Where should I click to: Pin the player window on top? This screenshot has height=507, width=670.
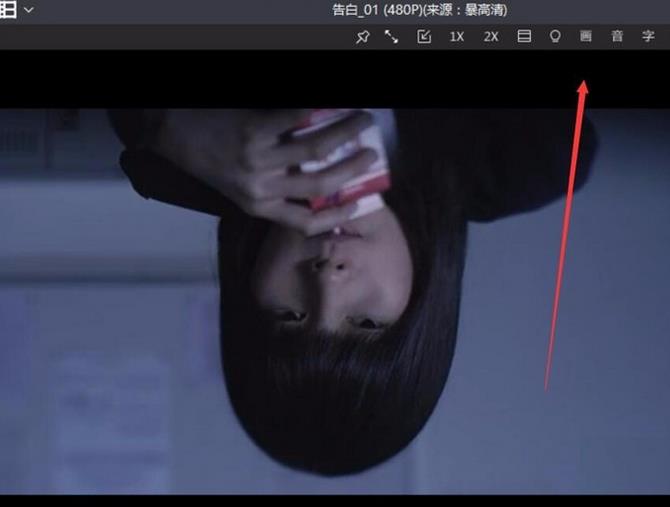(x=362, y=37)
